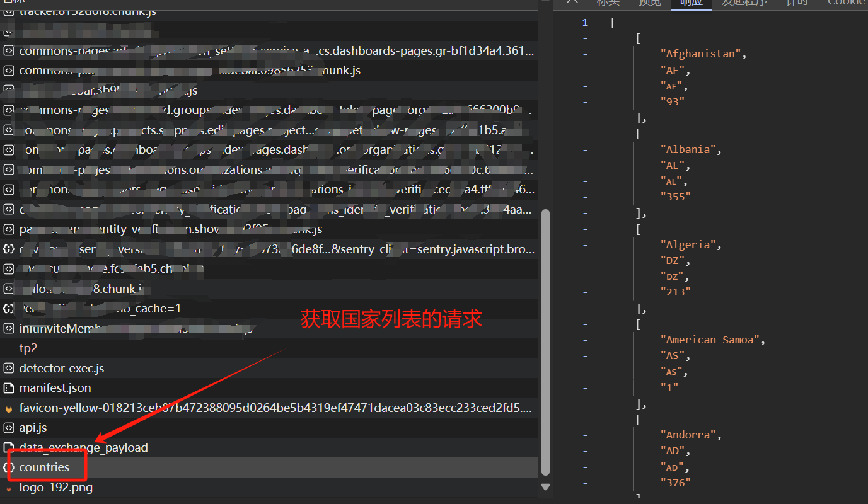Image resolution: width=868 pixels, height=504 pixels.
Task: Click the JSON icon of the sentry request
Action: tap(9, 249)
